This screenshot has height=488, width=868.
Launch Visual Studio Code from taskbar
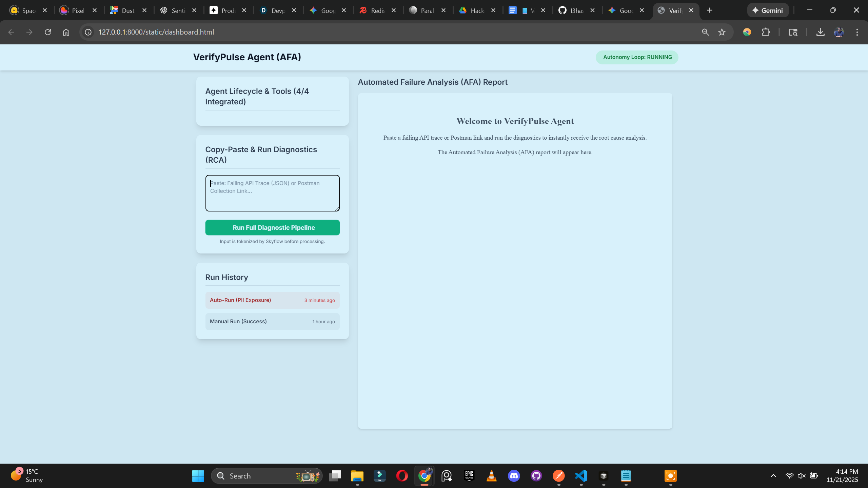[x=581, y=476]
